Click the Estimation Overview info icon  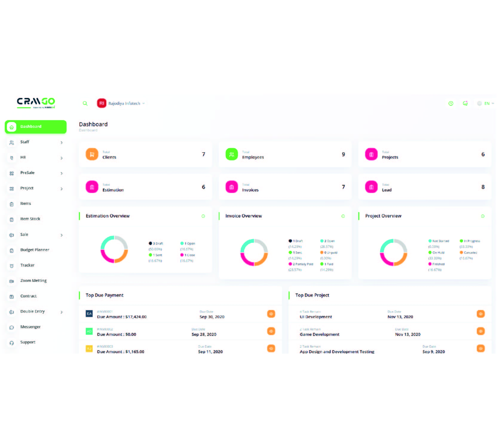click(203, 216)
